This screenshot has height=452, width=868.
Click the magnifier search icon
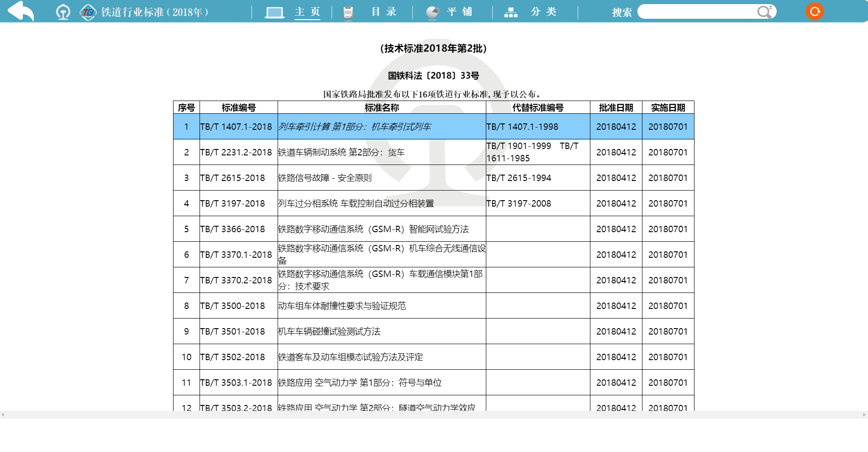point(764,12)
